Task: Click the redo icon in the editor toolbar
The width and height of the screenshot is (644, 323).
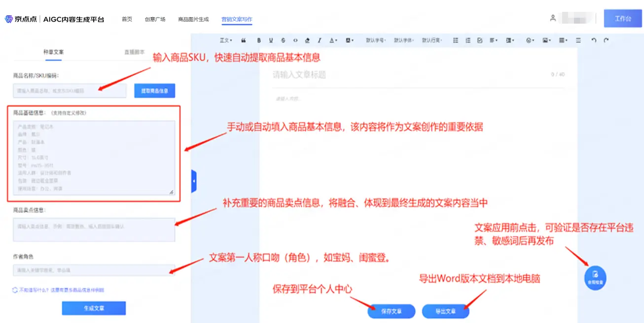Action: click(x=606, y=40)
